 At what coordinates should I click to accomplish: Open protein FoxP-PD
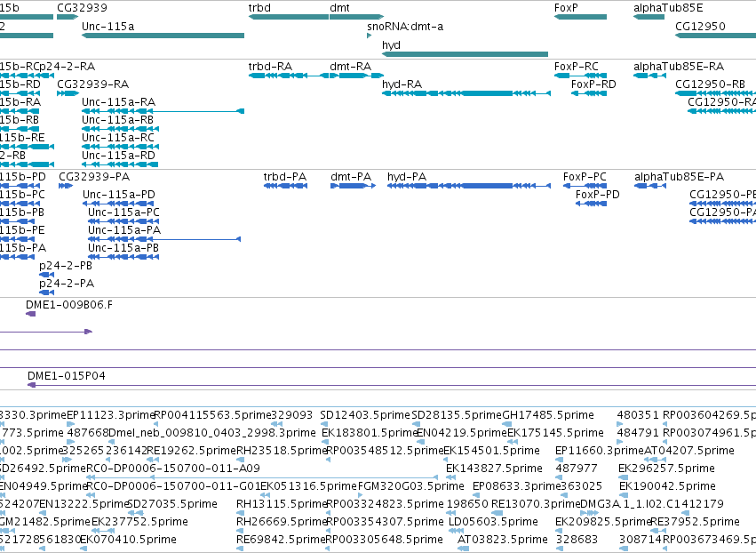[x=598, y=195]
